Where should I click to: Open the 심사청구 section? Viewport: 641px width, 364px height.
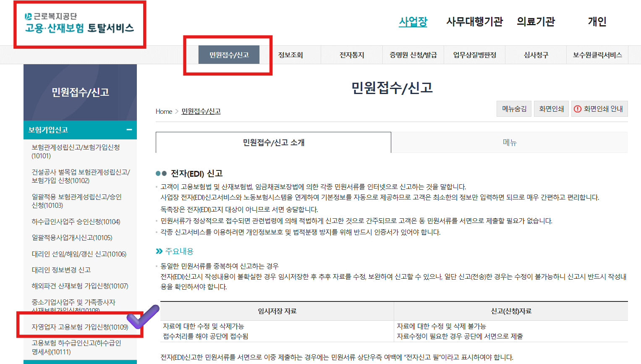tap(536, 55)
